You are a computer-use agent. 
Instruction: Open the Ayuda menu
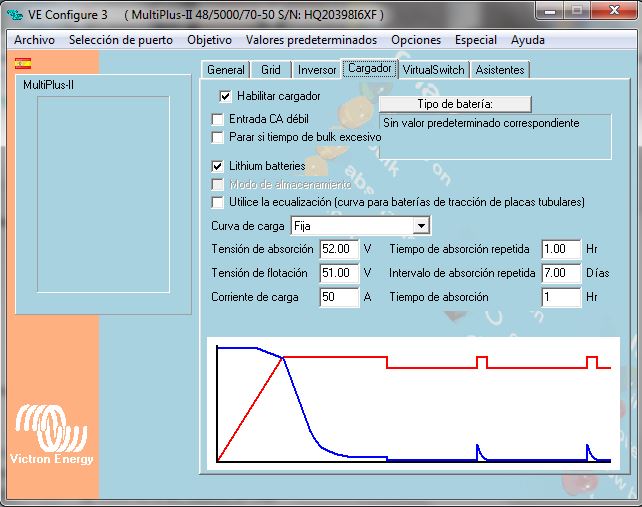click(528, 40)
